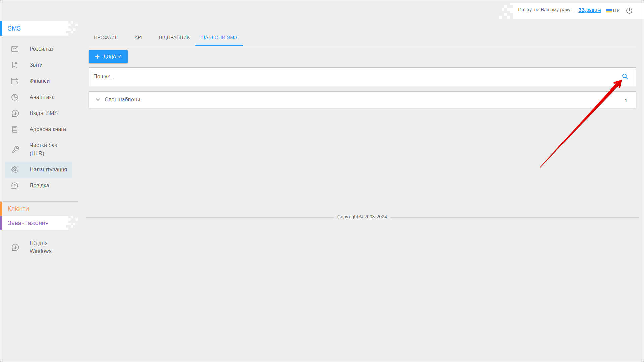The height and width of the screenshot is (362, 644).
Task: Click the Чистка баз wrench icon
Action: point(15,149)
